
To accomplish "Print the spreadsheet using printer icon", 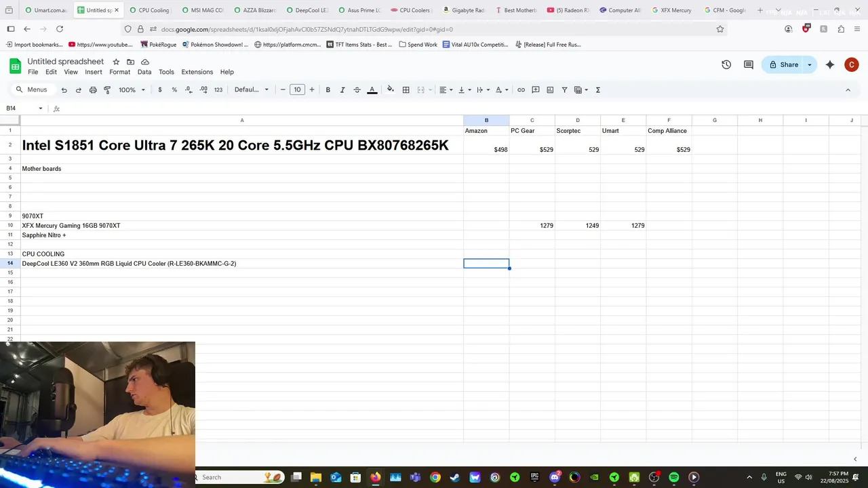I will (x=93, y=90).
